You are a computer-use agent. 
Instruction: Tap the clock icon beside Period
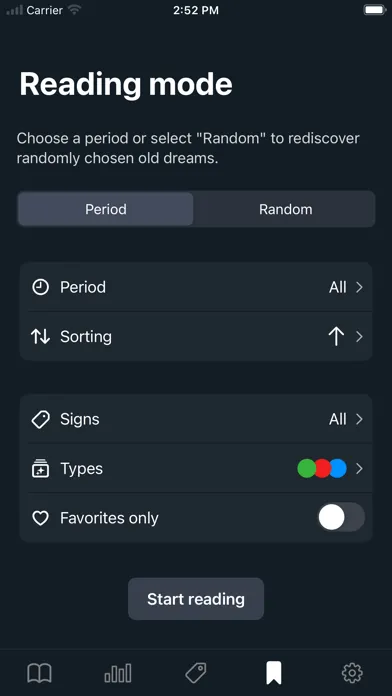pyautogui.click(x=40, y=287)
